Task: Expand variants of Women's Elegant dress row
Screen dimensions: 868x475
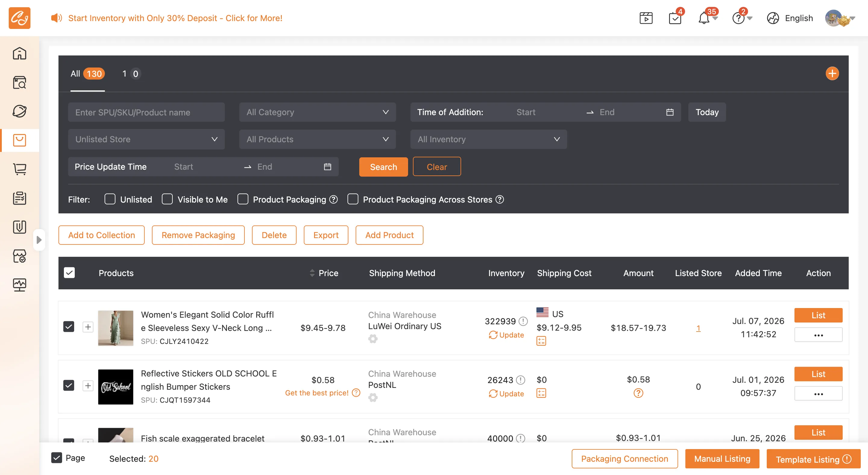Action: click(x=88, y=326)
